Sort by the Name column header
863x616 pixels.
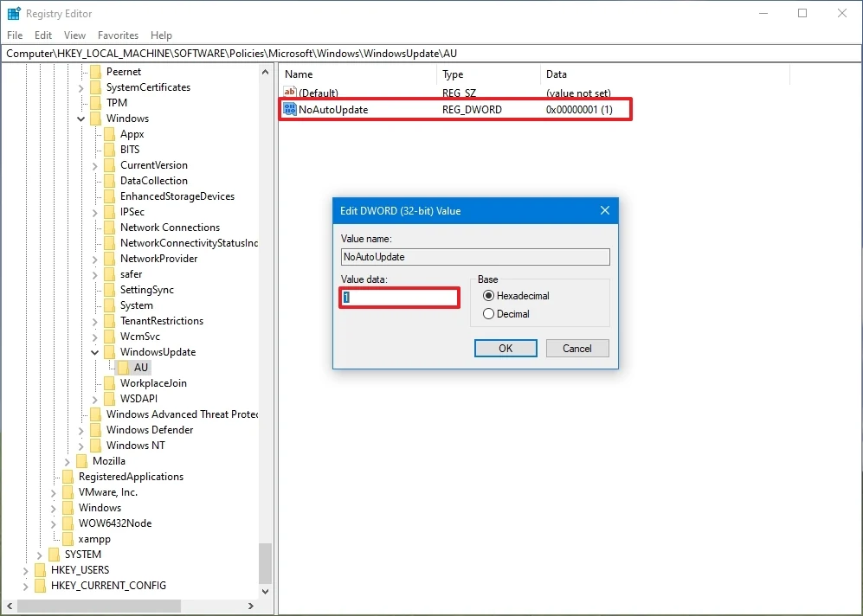tap(358, 74)
